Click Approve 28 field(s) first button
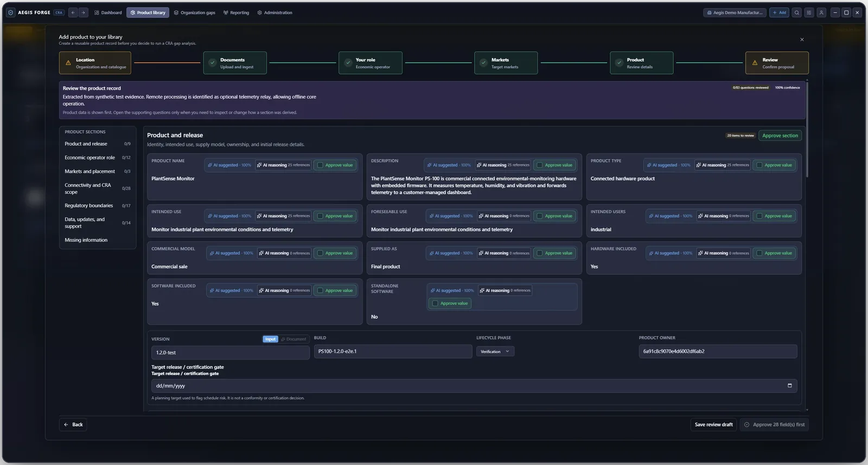Image resolution: width=868 pixels, height=465 pixels. [x=774, y=425]
